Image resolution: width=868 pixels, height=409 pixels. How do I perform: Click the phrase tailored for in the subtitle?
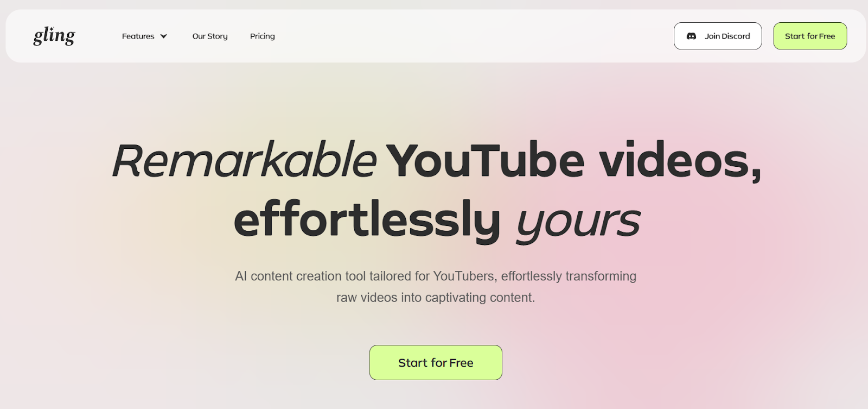[399, 276]
